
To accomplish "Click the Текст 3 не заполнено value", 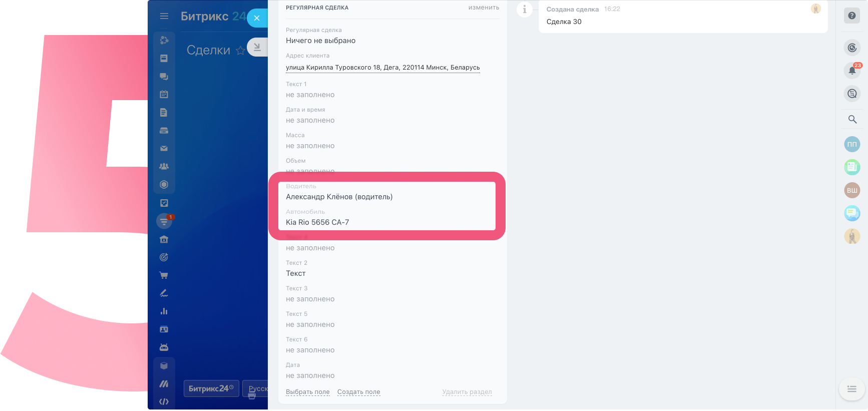I will click(310, 299).
